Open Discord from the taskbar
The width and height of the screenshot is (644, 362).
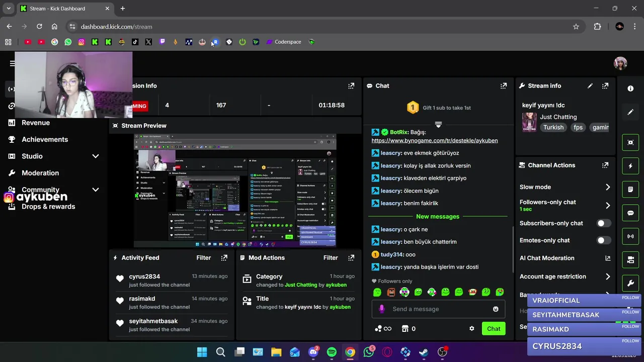point(313,352)
